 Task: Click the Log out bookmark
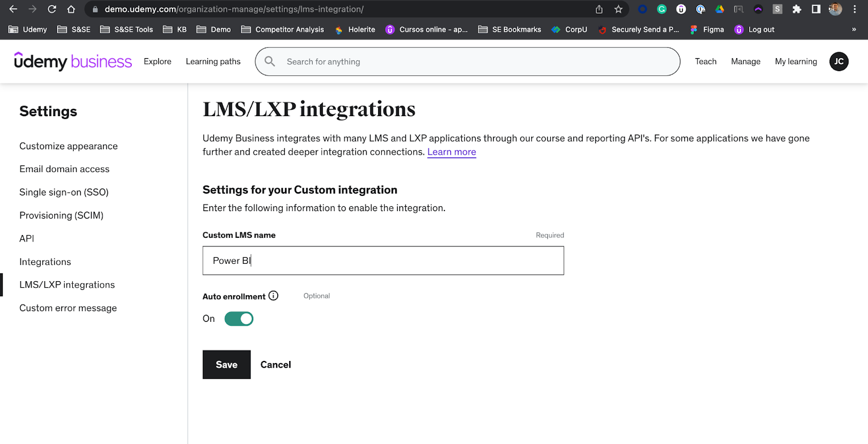pos(754,29)
